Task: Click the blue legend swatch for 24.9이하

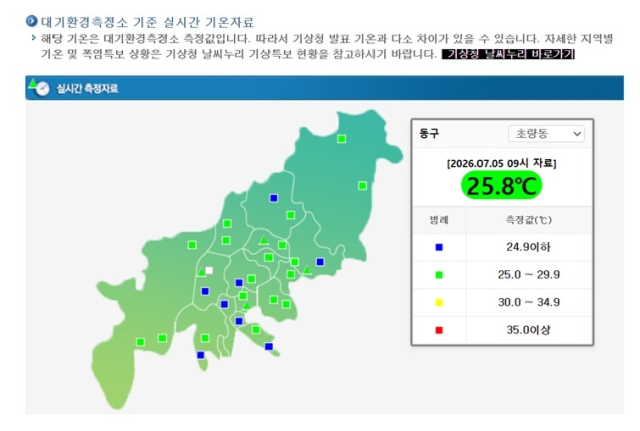Action: tap(439, 247)
